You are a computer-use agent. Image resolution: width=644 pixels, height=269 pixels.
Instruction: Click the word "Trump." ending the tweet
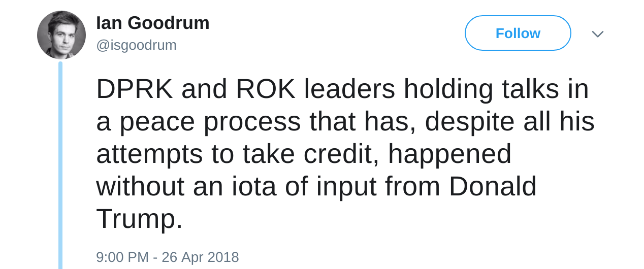pyautogui.click(x=139, y=219)
